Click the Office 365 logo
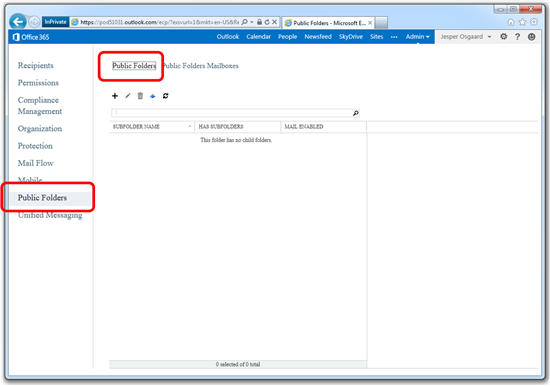This screenshot has height=386, width=550. 31,37
